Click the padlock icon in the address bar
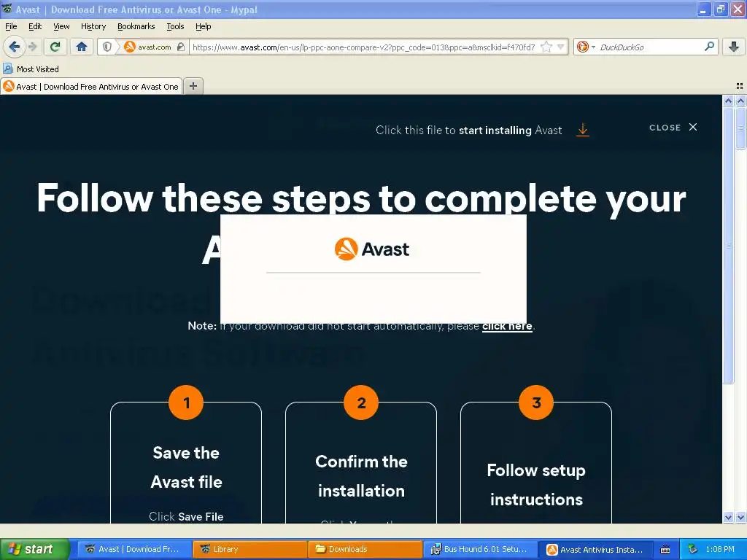This screenshot has width=747, height=560. (x=181, y=47)
